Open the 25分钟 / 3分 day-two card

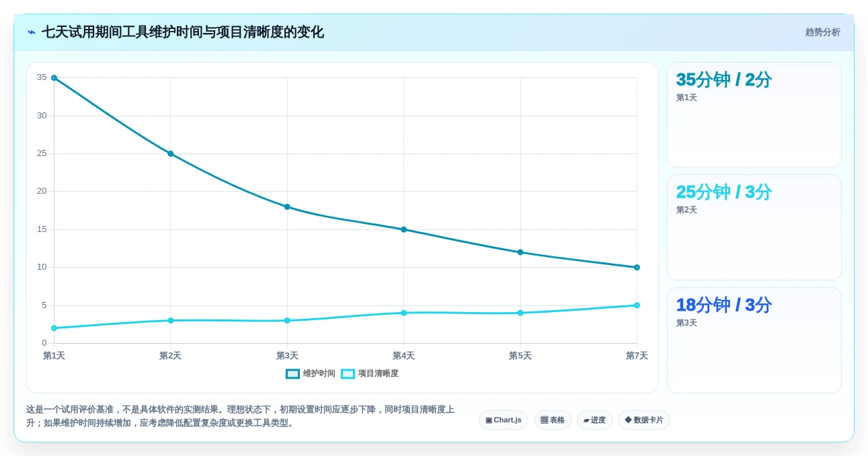coord(754,227)
